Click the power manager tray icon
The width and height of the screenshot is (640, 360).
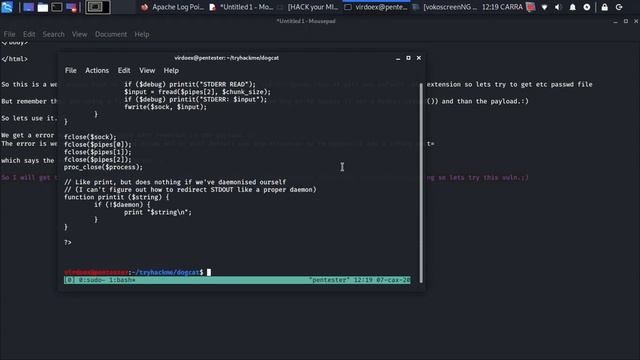click(587, 7)
